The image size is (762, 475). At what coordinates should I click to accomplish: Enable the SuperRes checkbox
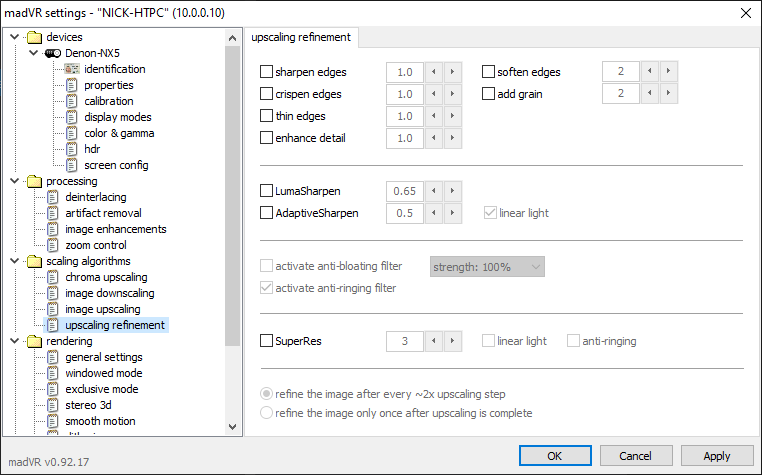266,341
